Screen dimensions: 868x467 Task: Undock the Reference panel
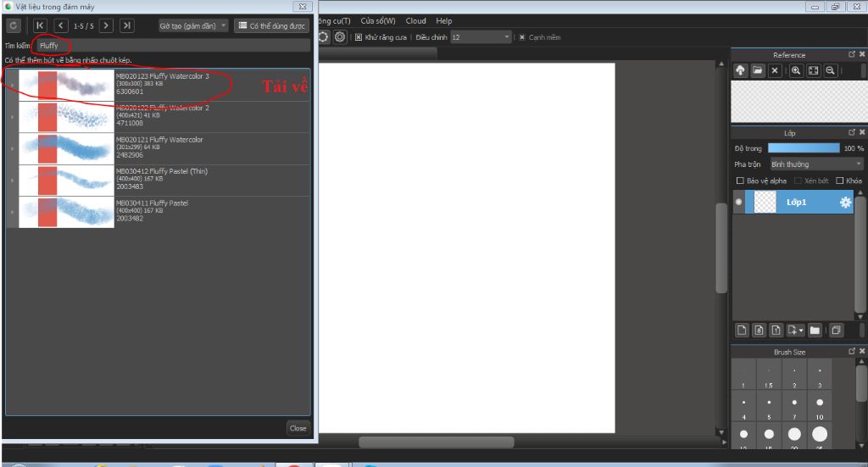point(852,54)
